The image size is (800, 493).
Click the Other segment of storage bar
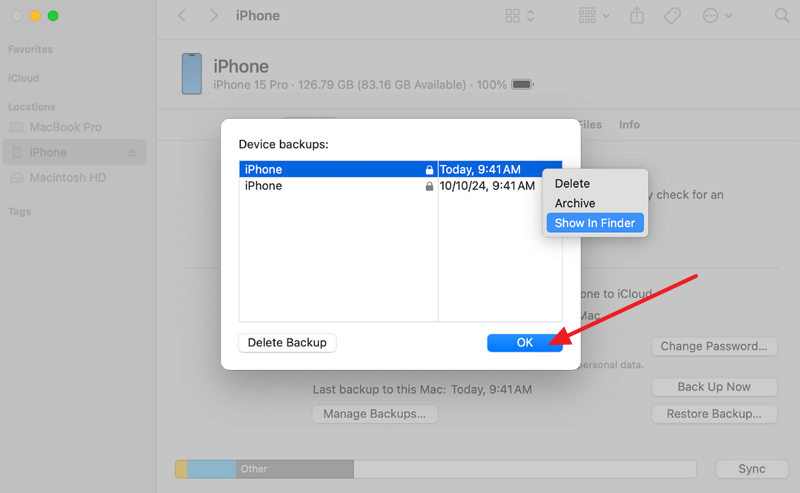click(294, 469)
